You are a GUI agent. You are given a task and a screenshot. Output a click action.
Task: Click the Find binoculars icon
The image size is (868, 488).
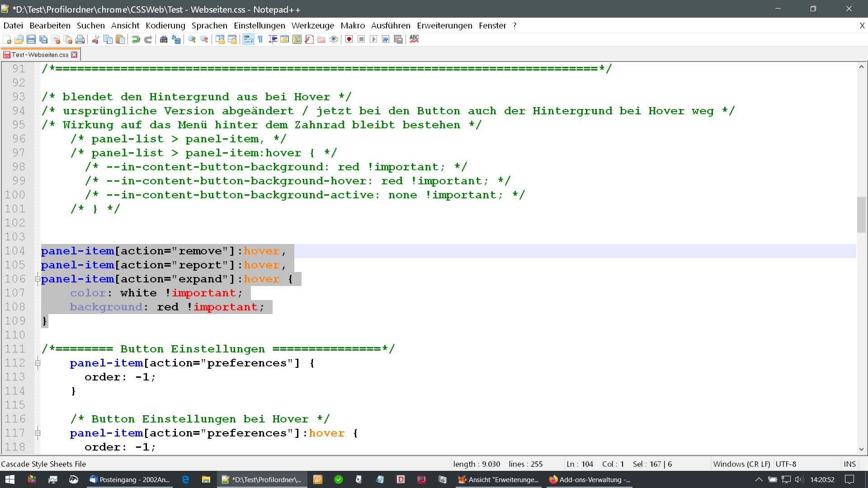(164, 39)
